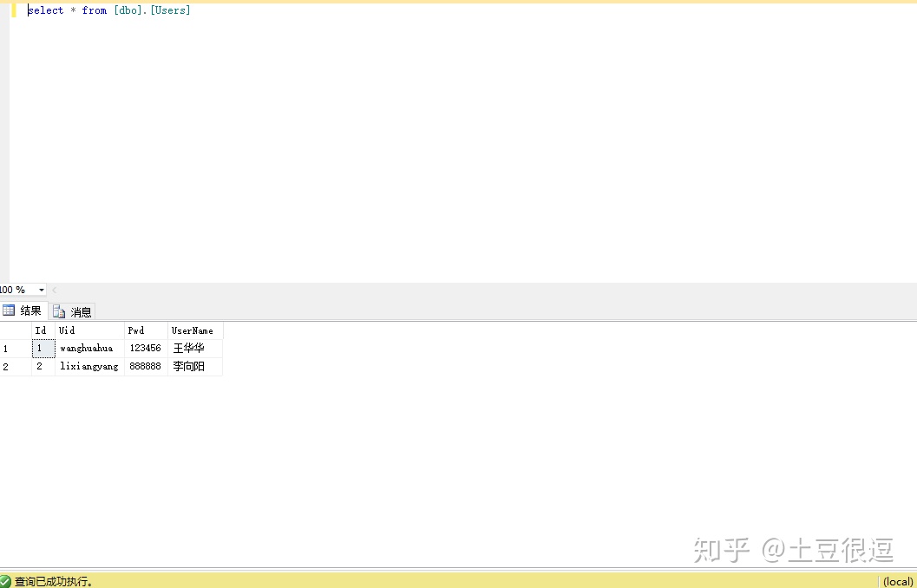Click the results grid icon on 结果 tab
Screen dimensions: 917x588
(x=9, y=310)
